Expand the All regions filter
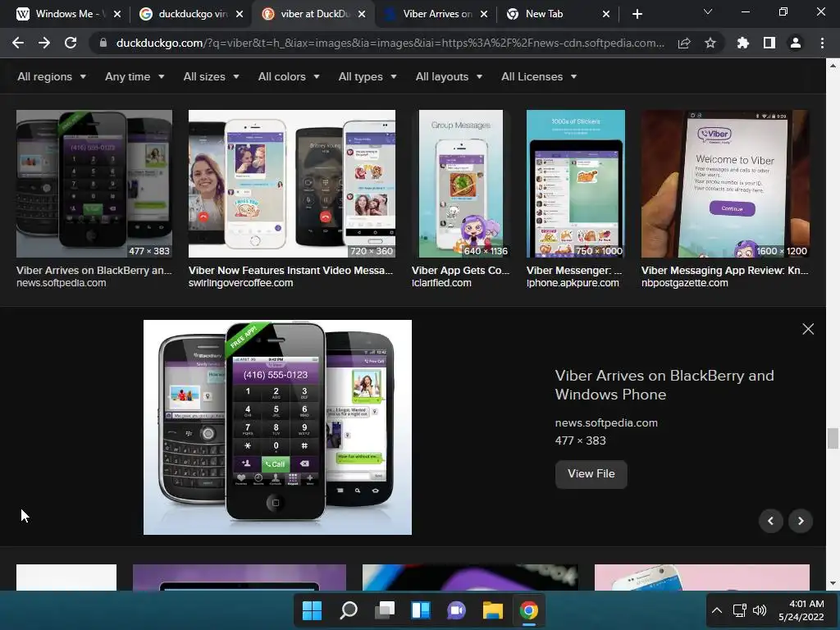 pos(52,76)
